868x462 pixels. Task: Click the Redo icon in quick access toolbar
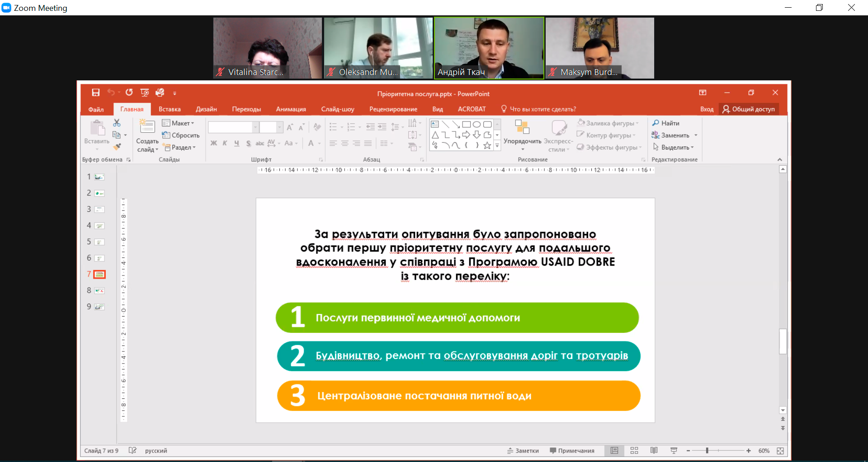(x=129, y=93)
